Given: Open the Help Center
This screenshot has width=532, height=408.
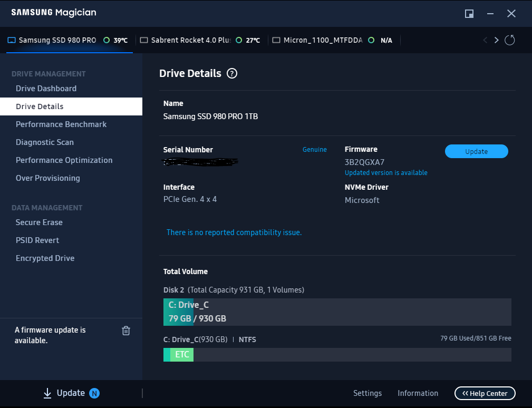Looking at the screenshot, I should pyautogui.click(x=485, y=393).
